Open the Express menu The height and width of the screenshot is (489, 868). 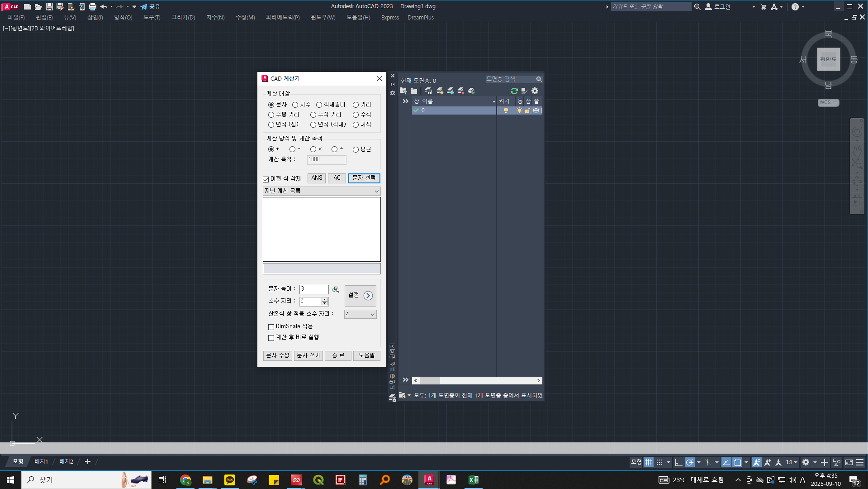pyautogui.click(x=390, y=18)
